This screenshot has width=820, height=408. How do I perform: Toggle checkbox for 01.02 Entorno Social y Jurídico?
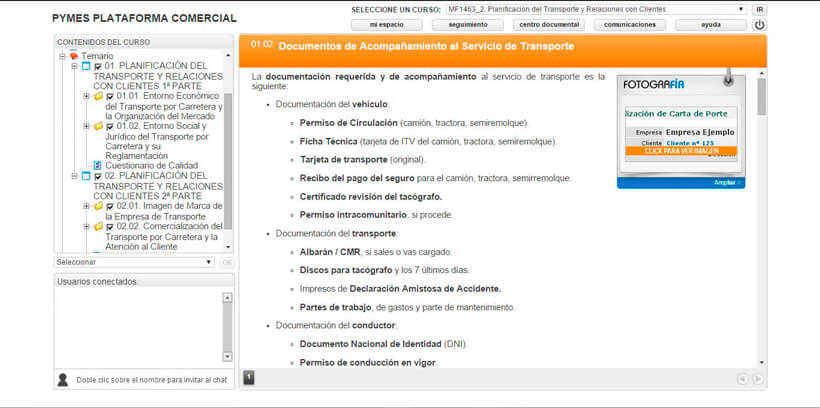pos(110,127)
